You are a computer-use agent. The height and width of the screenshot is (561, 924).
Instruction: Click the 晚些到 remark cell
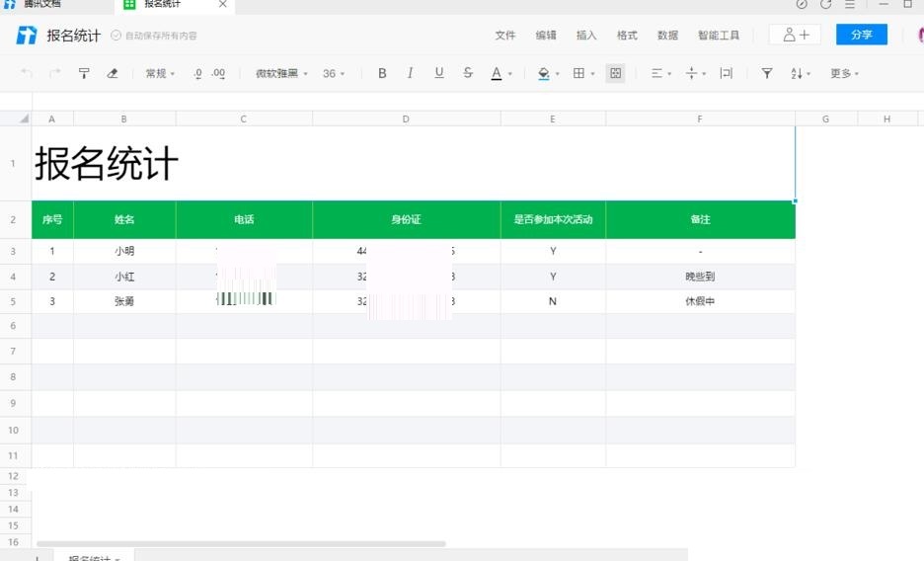(700, 277)
